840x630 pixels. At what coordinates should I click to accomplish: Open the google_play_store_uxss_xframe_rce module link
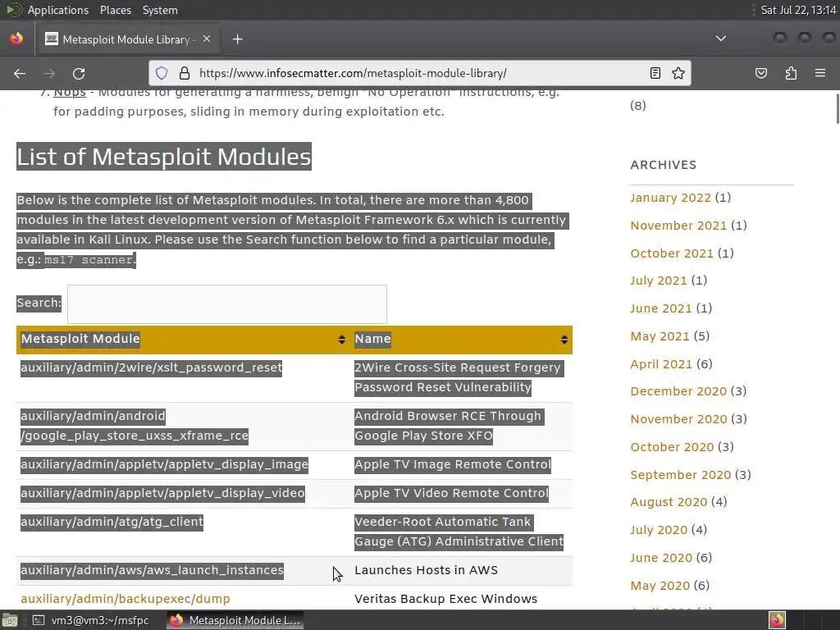135,426
